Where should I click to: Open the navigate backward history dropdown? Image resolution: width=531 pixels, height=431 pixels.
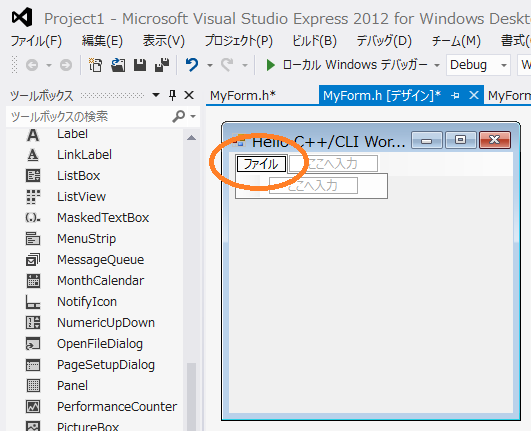click(49, 65)
